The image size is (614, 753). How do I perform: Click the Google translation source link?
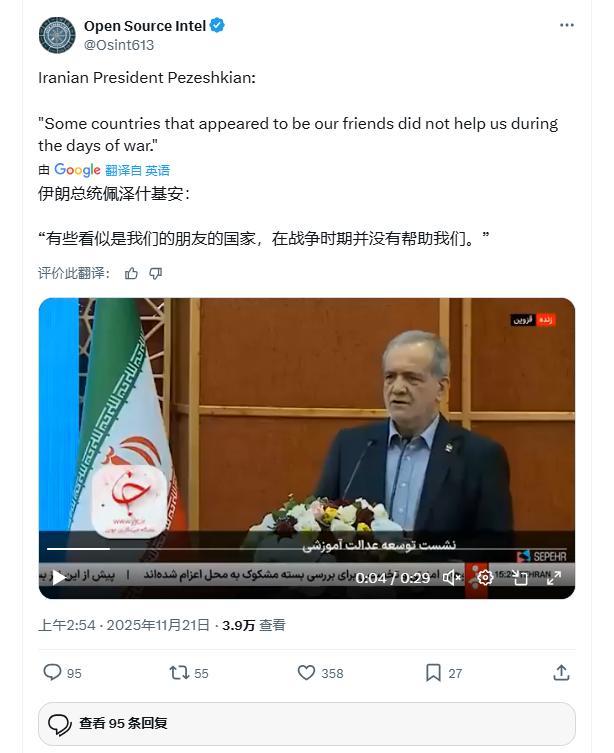point(77,170)
